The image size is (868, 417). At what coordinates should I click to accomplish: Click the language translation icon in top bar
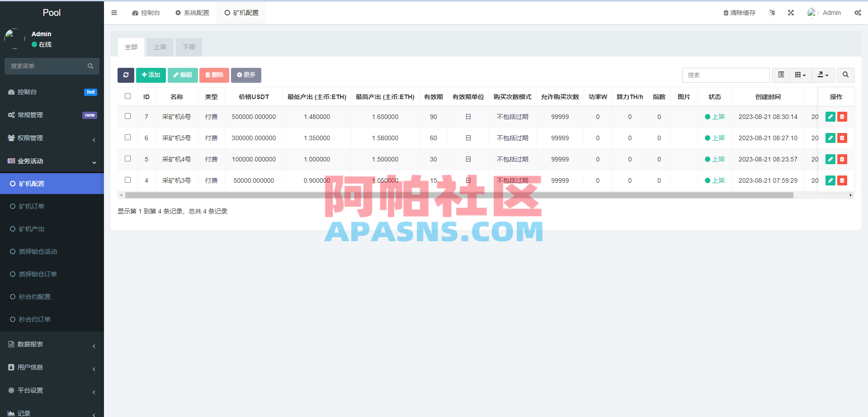tap(772, 12)
